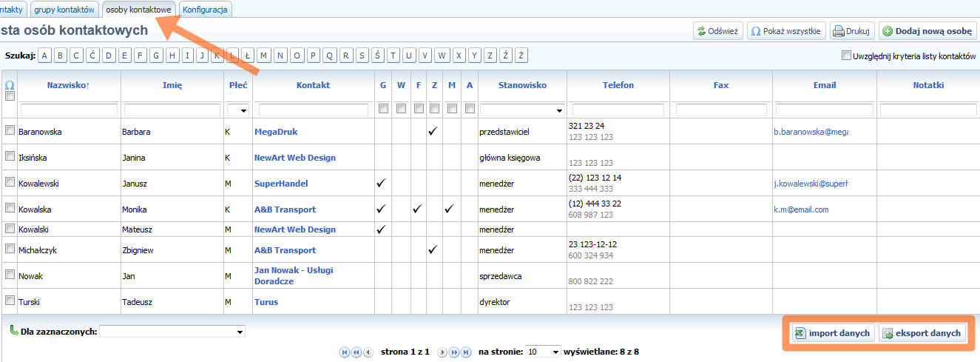The height and width of the screenshot is (362, 980).
Task: Select the Baranowska row checkbox
Action: pos(10,131)
